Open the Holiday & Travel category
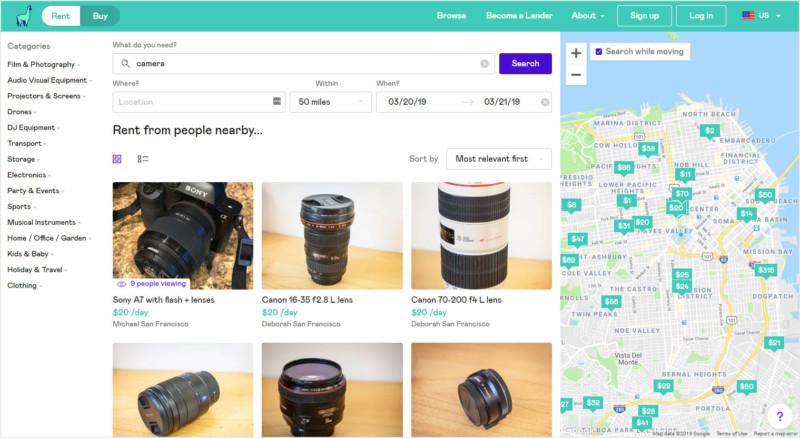Screen dimensions: 800x438 click(37, 270)
